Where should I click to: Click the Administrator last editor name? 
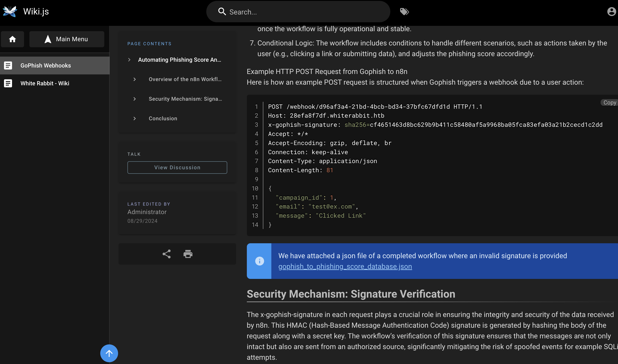(147, 212)
